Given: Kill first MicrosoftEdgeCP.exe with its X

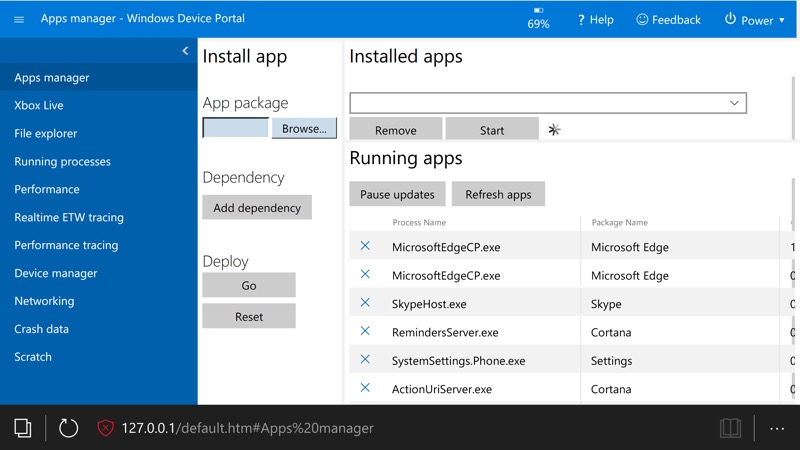Looking at the screenshot, I should click(x=365, y=246).
